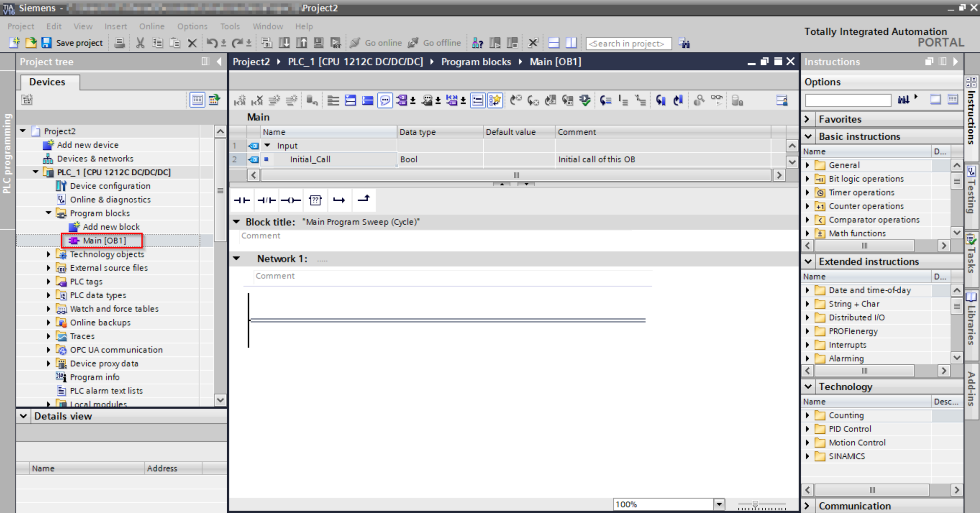The height and width of the screenshot is (513, 980).
Task: Click the Search in project field
Action: 628,43
